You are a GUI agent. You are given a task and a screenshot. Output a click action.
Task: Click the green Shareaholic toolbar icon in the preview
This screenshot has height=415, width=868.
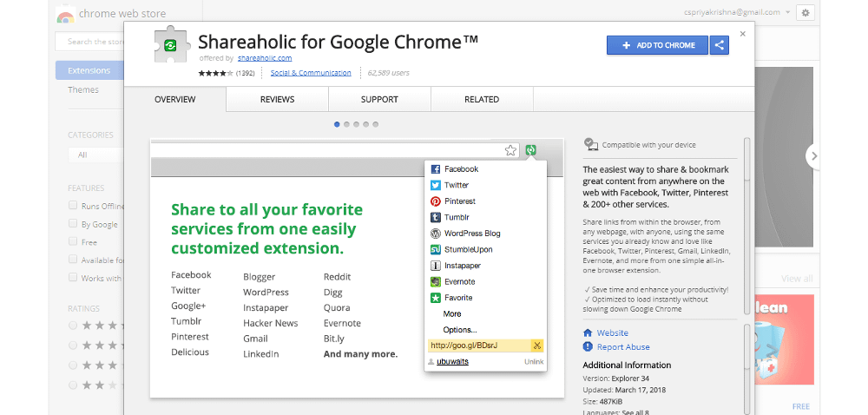click(531, 150)
